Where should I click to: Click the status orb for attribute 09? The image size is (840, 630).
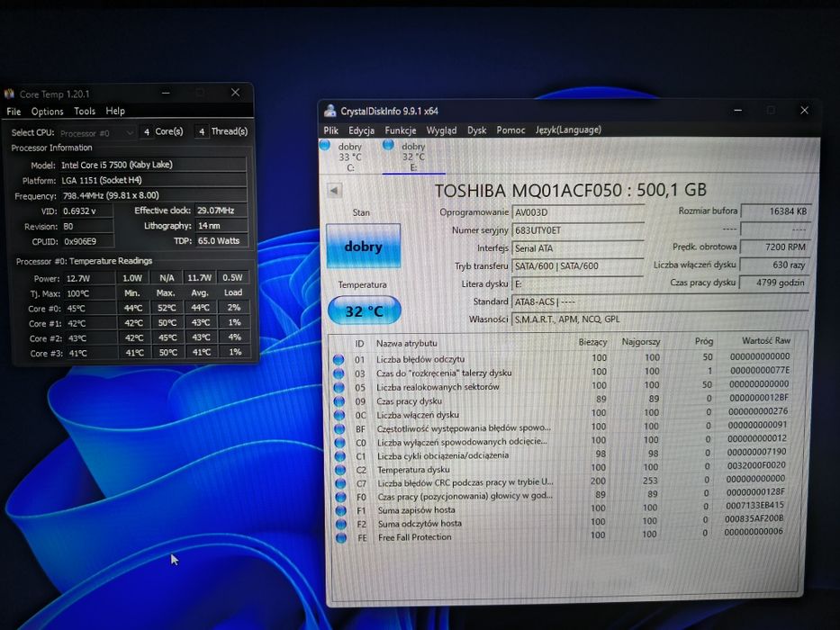point(339,401)
